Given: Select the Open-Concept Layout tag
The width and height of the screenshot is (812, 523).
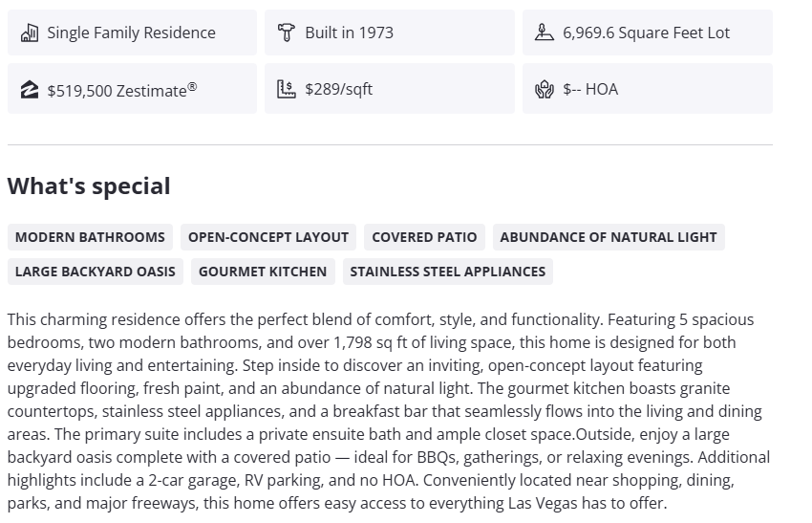Looking at the screenshot, I should 268,237.
